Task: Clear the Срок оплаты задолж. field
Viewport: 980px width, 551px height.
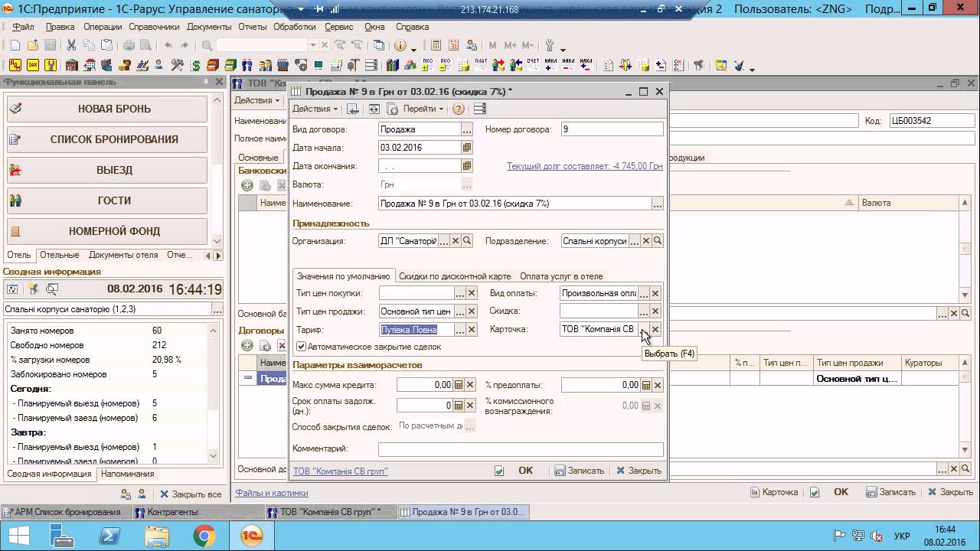Action: (x=470, y=405)
